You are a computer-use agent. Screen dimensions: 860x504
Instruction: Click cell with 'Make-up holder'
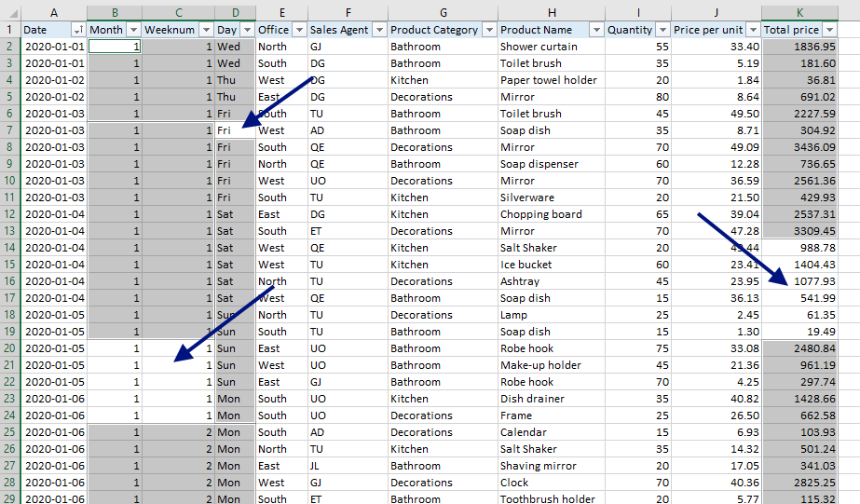(552, 365)
